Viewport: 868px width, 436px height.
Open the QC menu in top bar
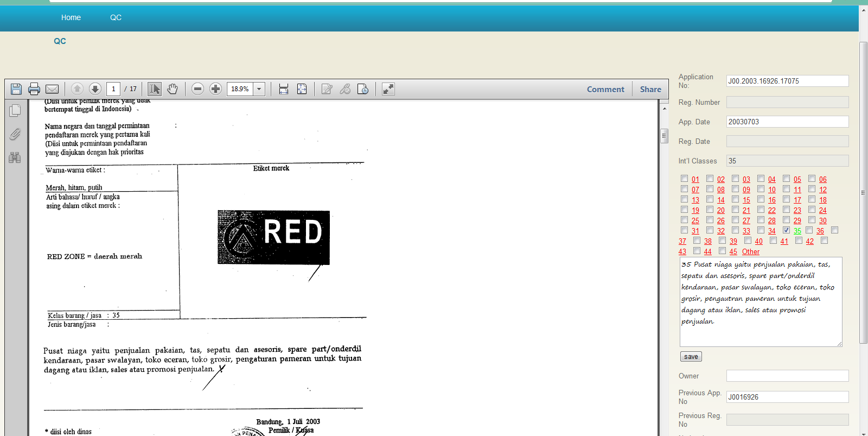coord(116,17)
